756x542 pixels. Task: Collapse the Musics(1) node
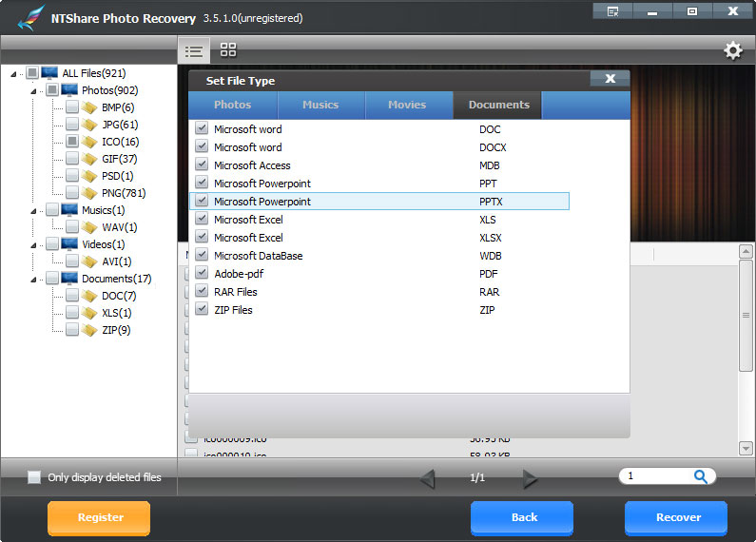point(33,211)
